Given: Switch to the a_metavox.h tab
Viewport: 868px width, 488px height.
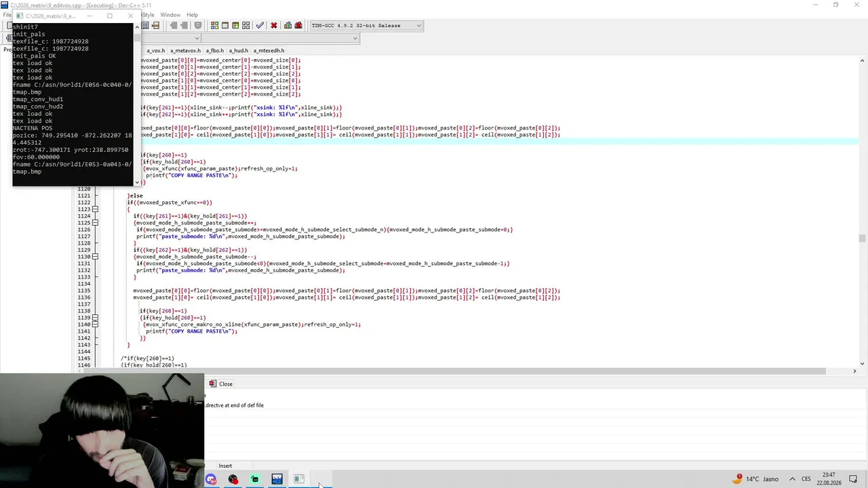Looking at the screenshot, I should (185, 51).
